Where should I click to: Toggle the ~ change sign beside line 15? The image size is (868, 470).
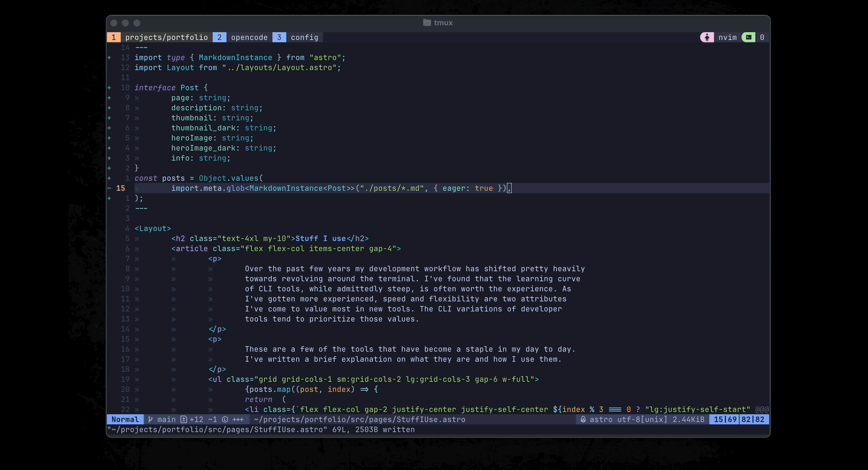[x=109, y=188]
